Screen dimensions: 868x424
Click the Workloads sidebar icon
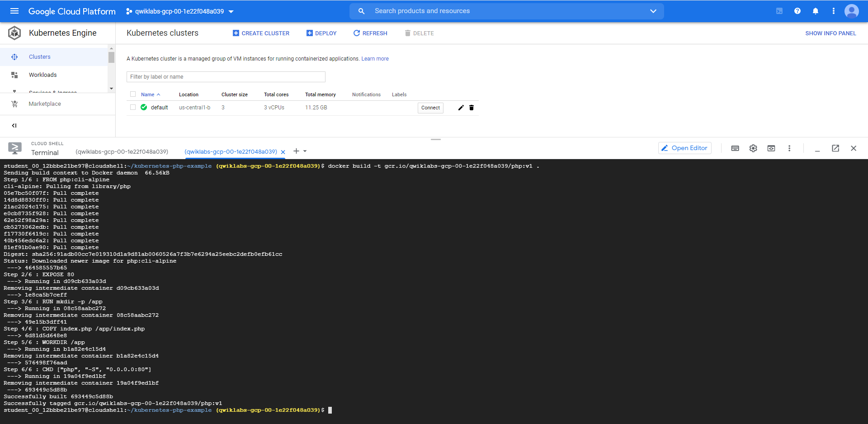click(14, 75)
